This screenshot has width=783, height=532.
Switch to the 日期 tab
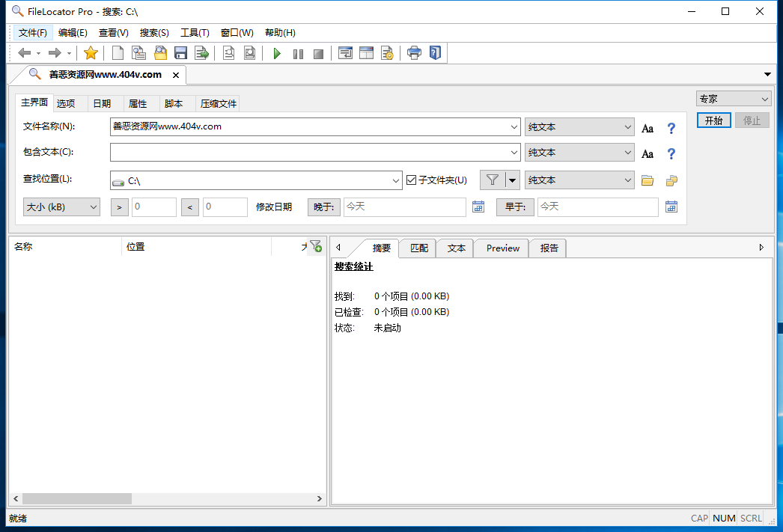click(x=103, y=103)
